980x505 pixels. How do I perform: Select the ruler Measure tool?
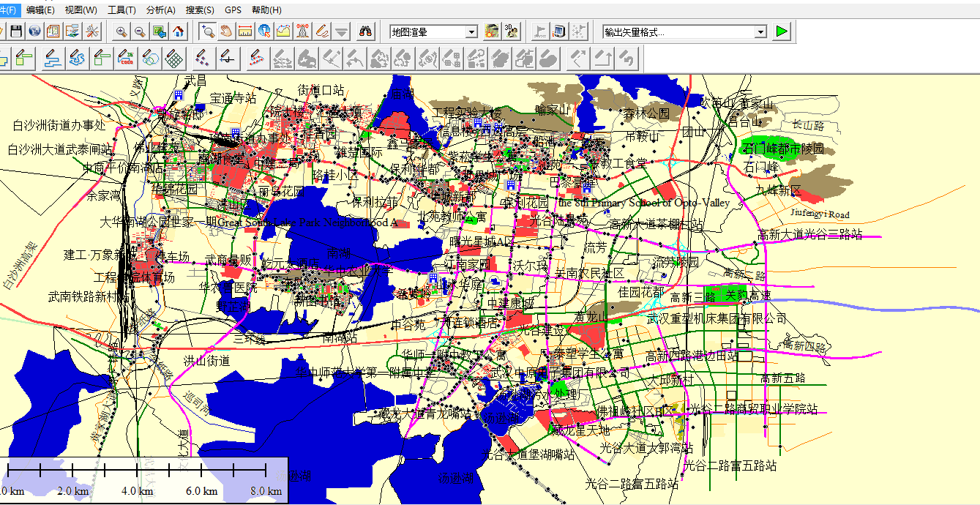click(245, 31)
